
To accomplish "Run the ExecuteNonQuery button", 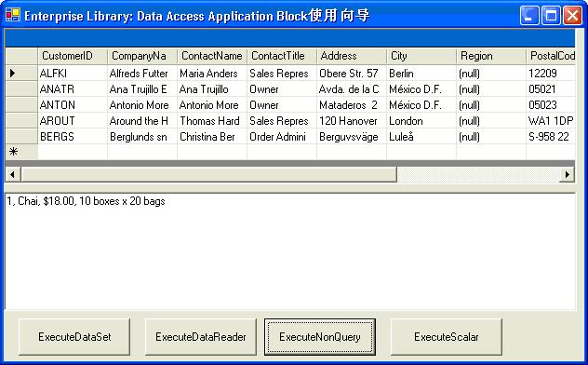I will click(320, 336).
